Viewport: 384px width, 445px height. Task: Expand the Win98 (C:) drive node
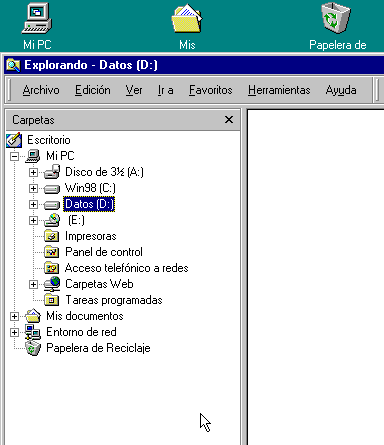click(x=33, y=188)
